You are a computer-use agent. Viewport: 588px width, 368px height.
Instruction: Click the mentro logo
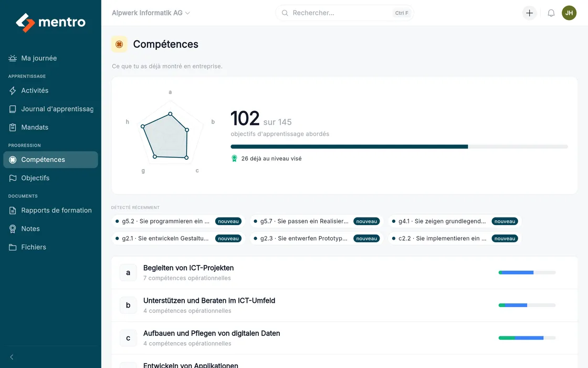click(x=50, y=23)
